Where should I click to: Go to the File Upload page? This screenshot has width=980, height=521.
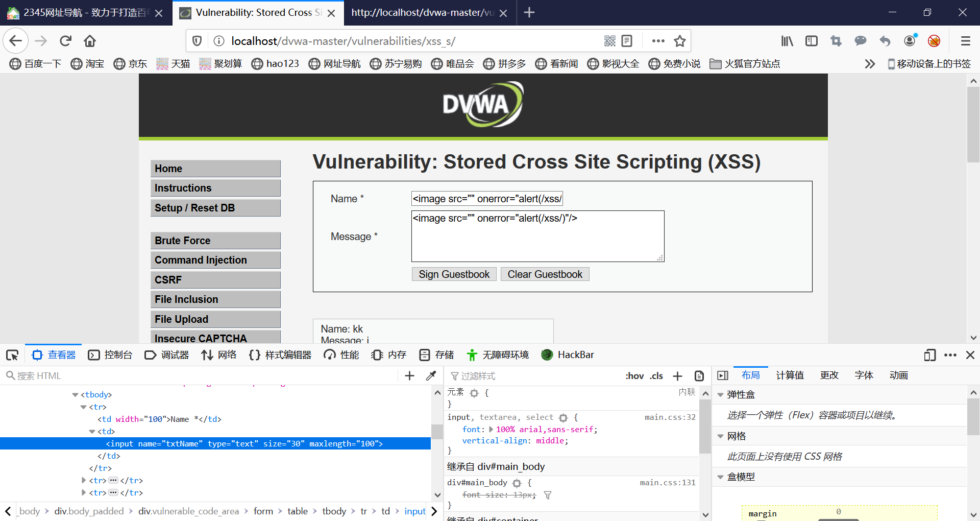(x=215, y=319)
